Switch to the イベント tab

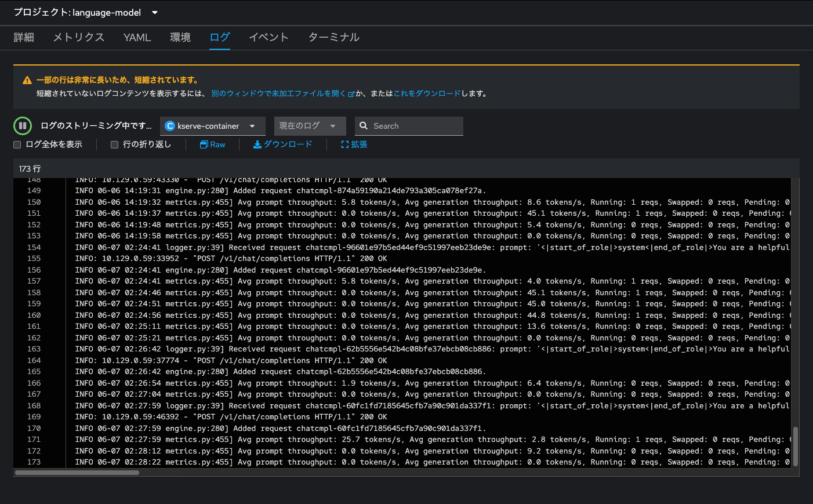coord(268,37)
